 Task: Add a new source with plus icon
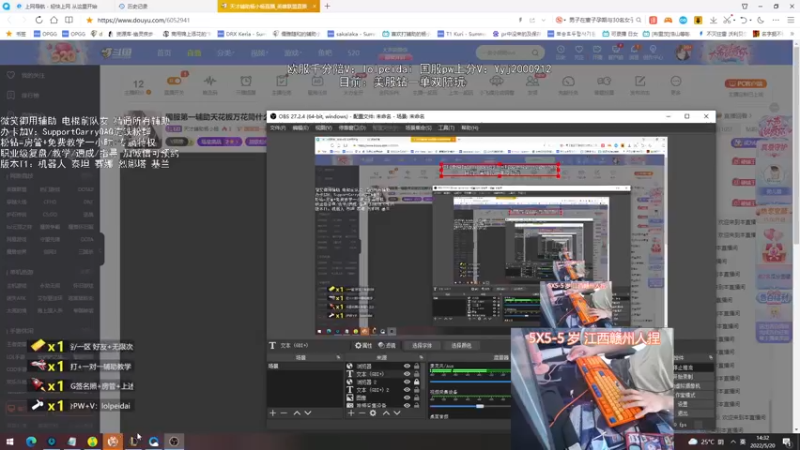351,413
